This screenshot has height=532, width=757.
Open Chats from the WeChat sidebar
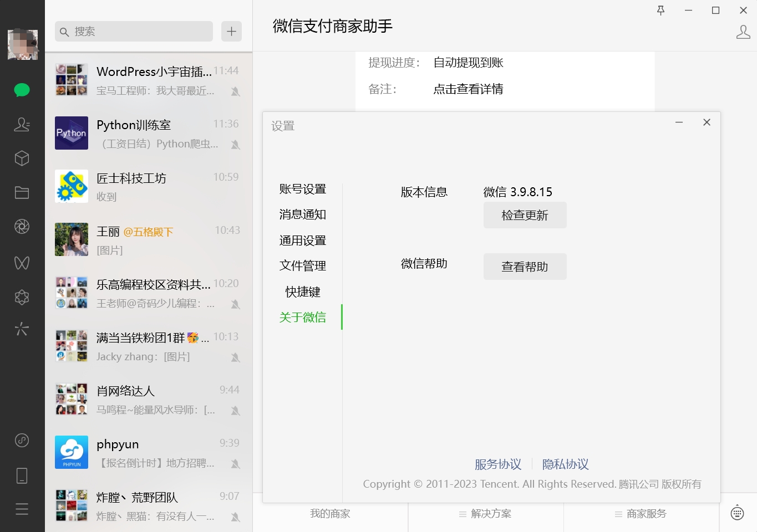[x=22, y=89]
